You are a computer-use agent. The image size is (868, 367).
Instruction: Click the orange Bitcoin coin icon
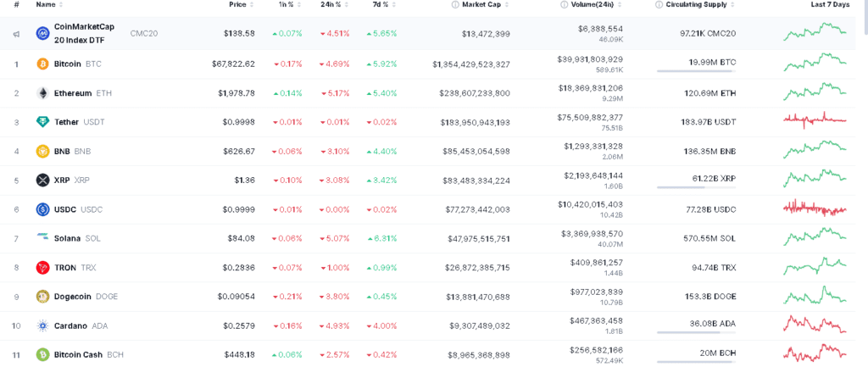coord(42,64)
